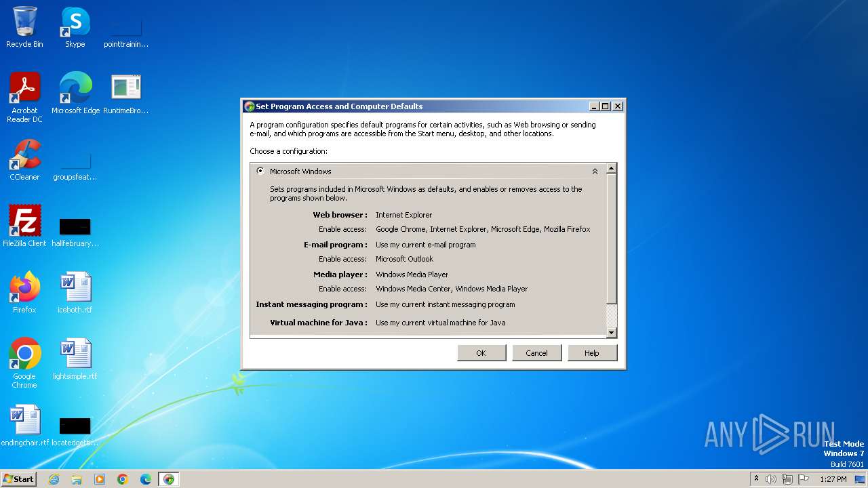Open the Skype desktop shortcut
This screenshot has width=868, height=488.
(x=75, y=27)
